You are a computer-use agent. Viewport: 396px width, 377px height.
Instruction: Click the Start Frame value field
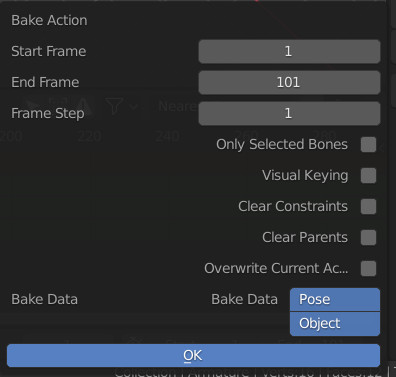(x=289, y=51)
